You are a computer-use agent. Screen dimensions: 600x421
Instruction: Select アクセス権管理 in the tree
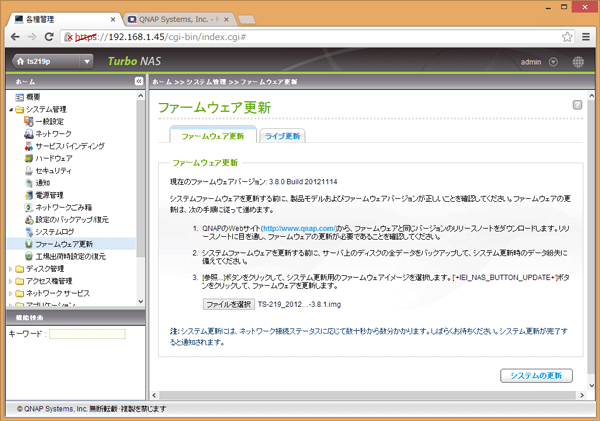tap(49, 281)
